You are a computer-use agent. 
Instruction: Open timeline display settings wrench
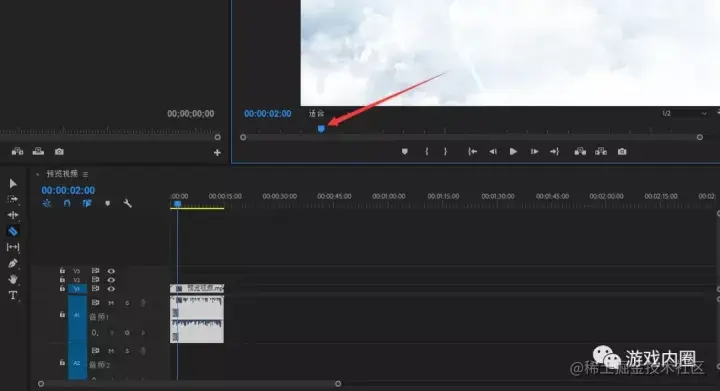[x=128, y=203]
